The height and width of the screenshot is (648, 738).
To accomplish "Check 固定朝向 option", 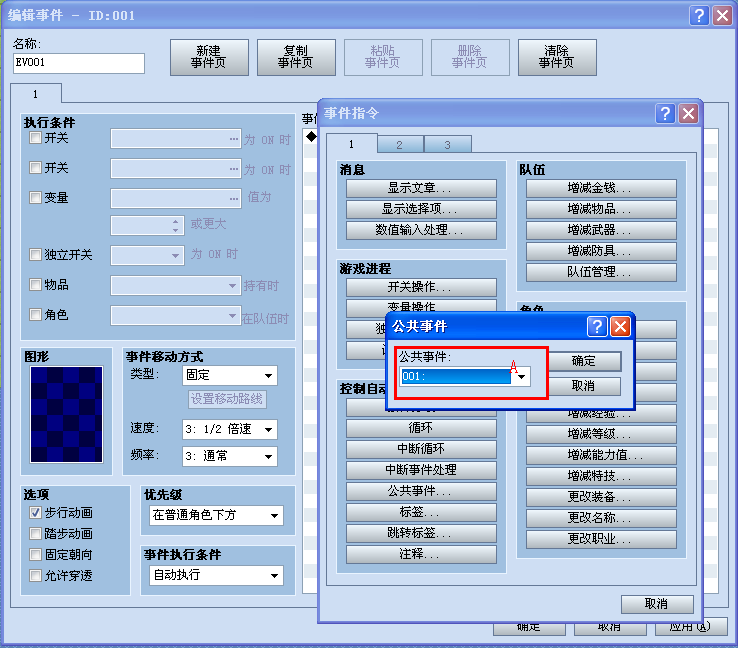I will 35,554.
